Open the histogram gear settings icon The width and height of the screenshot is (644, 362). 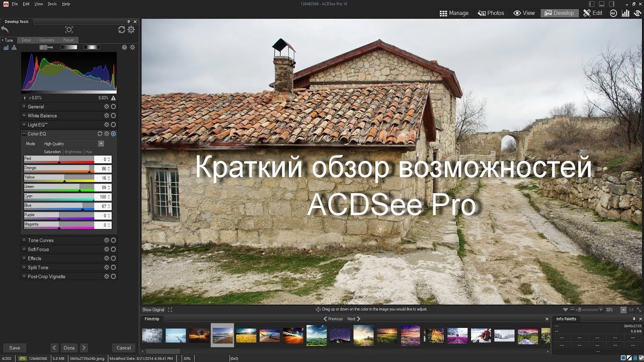tap(132, 47)
